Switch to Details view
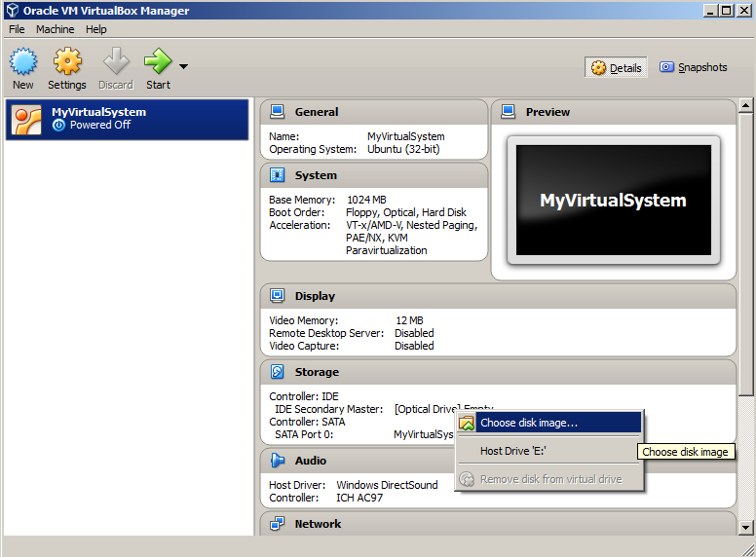This screenshot has width=756, height=557. (616, 68)
